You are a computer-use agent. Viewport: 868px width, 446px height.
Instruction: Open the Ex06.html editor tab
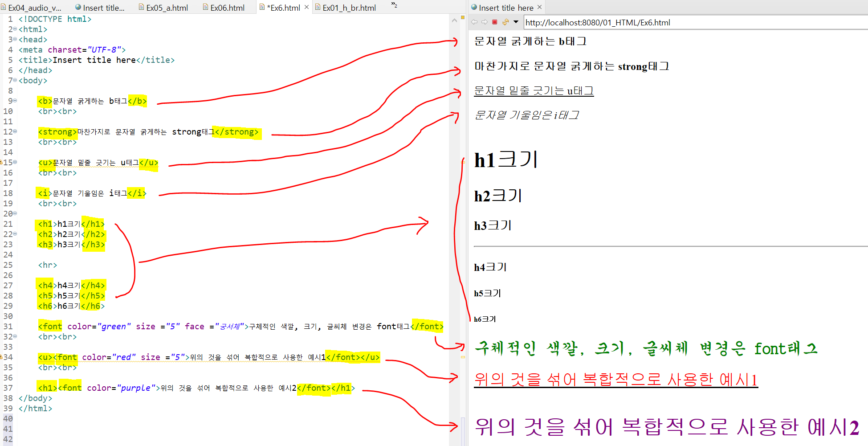(224, 8)
